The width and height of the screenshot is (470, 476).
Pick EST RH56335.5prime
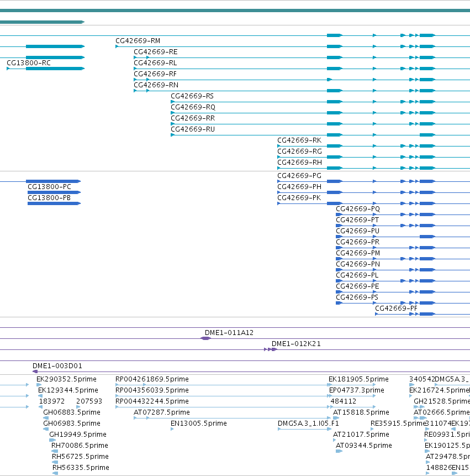coord(81,468)
